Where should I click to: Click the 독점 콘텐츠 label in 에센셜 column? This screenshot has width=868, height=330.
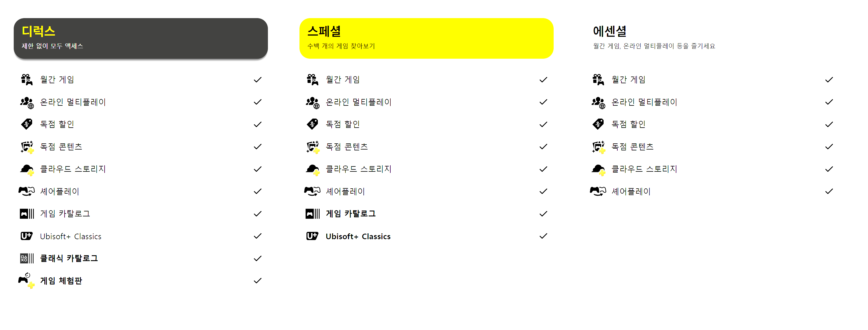point(633,147)
